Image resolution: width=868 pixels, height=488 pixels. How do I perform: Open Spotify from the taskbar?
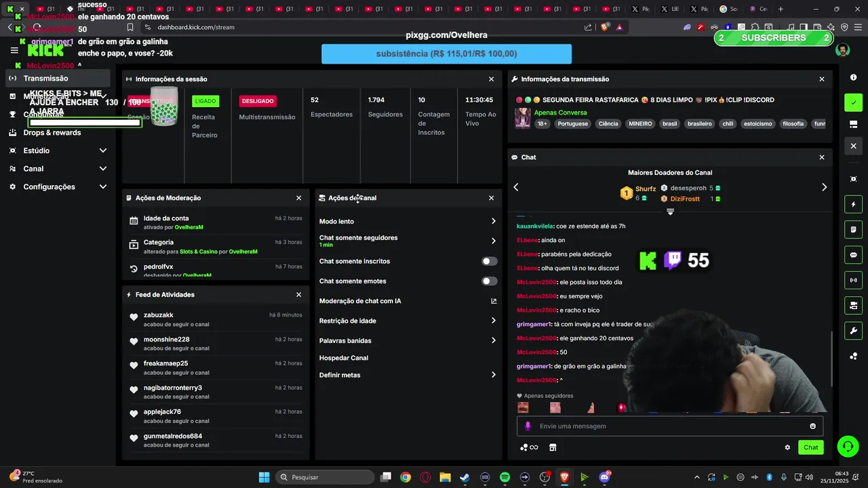(505, 477)
